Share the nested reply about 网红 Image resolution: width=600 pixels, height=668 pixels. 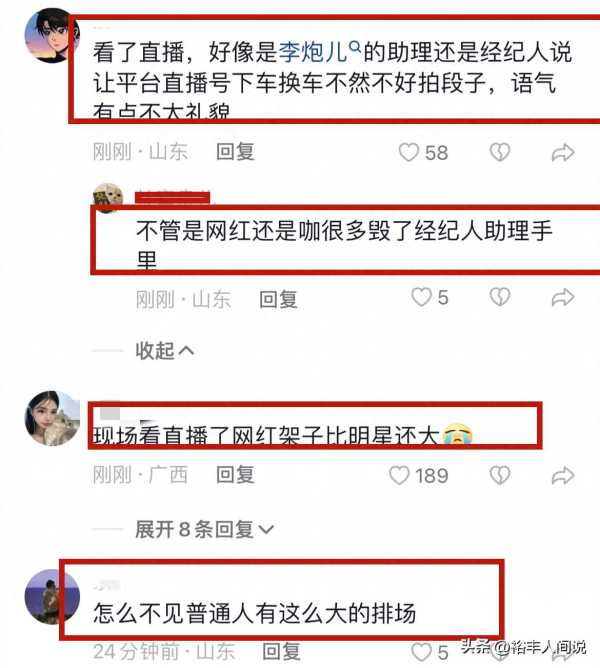(563, 297)
